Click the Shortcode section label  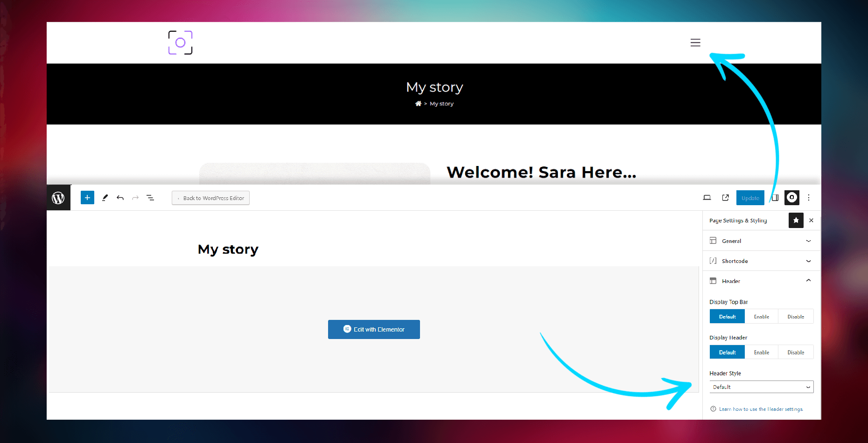tap(735, 261)
